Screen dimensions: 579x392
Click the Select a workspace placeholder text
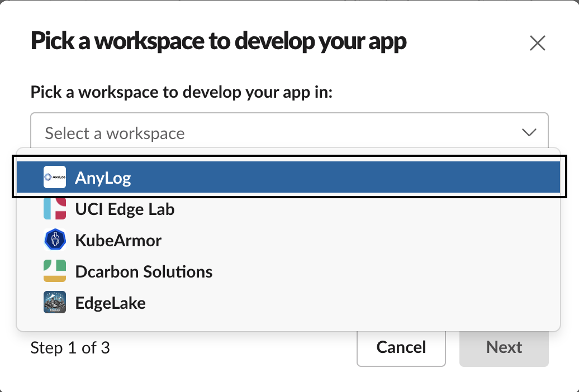[115, 133]
